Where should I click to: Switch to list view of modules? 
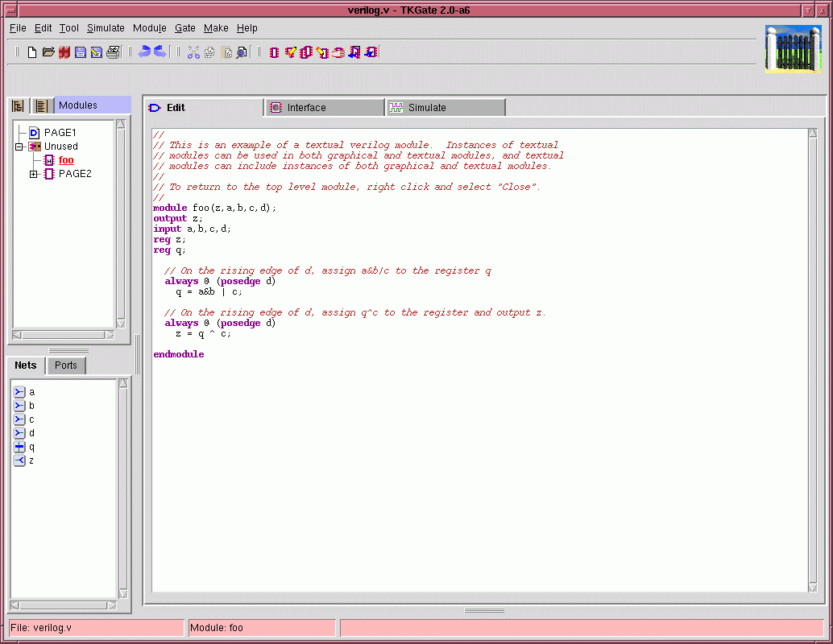(x=41, y=106)
